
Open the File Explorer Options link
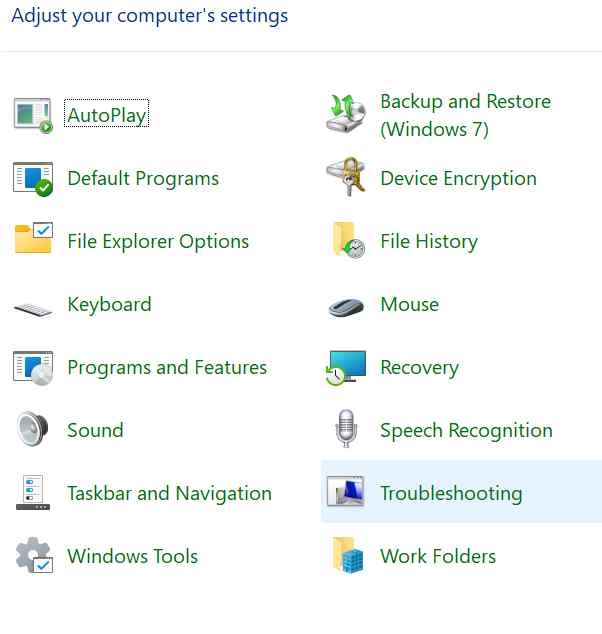point(158,241)
